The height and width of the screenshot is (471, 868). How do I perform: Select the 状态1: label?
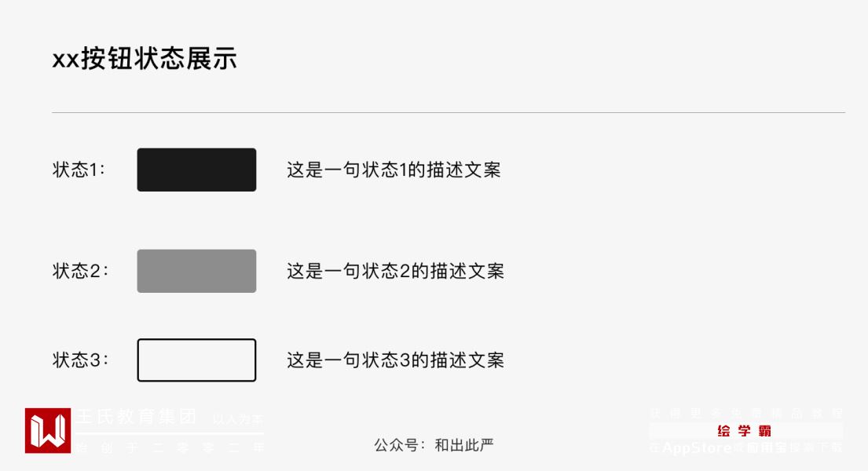click(x=79, y=170)
